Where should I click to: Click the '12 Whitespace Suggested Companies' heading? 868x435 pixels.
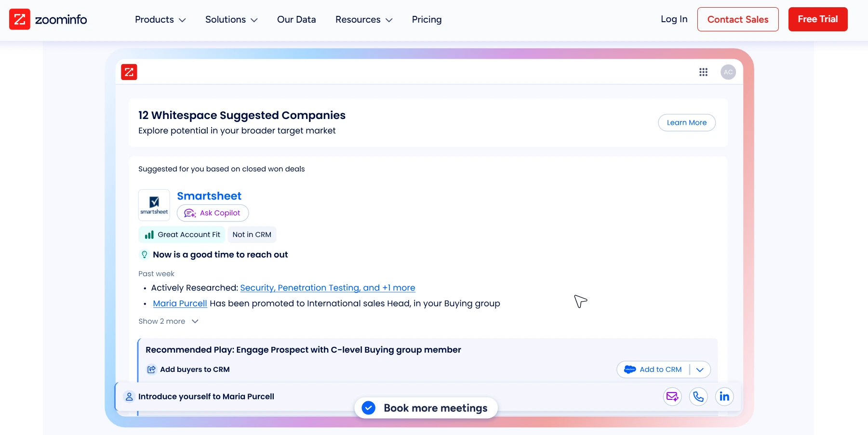[x=242, y=115]
